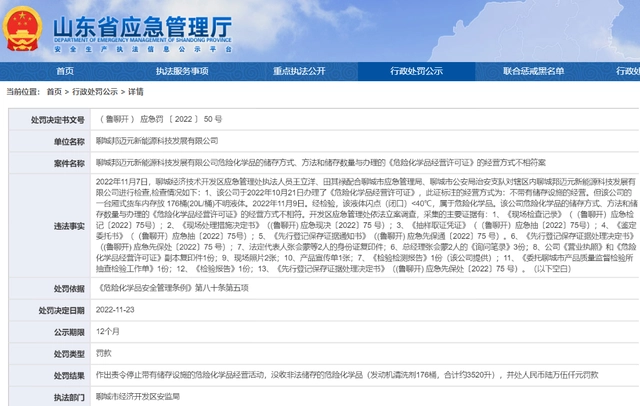This screenshot has height=406, width=640.
Task: Click 聊城市经济开发区安监局 department text
Action: (x=138, y=397)
